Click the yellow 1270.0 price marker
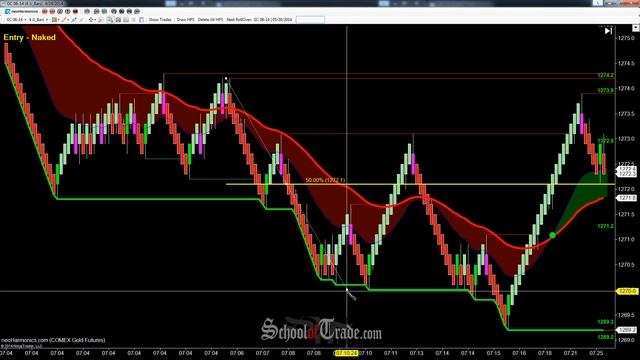640x360 pixels. pyautogui.click(x=627, y=291)
